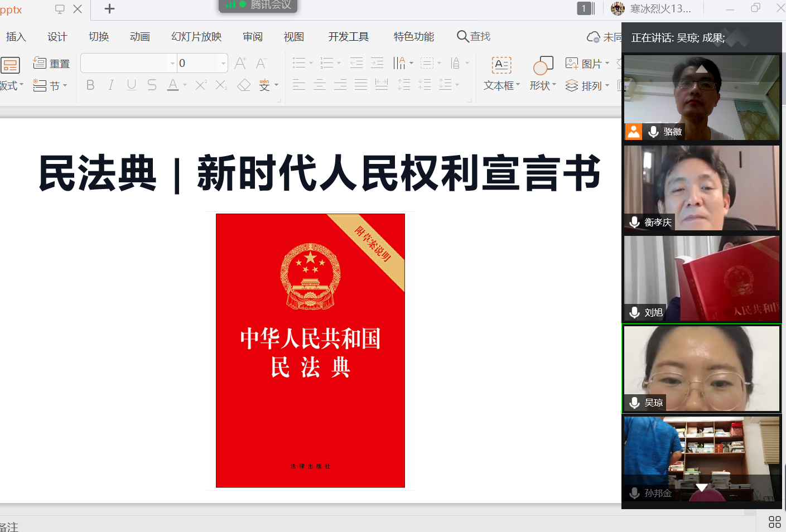Toggle microphone for participant 刘旭
Image resolution: width=786 pixels, height=532 pixels.
pyautogui.click(x=634, y=312)
